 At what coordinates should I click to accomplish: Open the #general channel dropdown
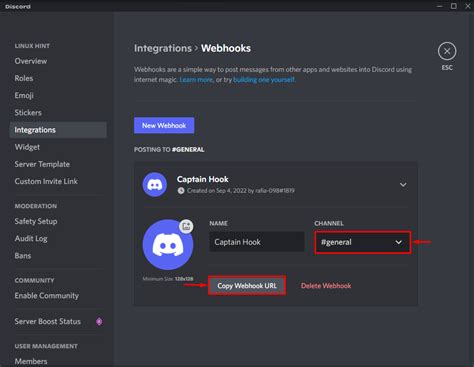coord(363,242)
